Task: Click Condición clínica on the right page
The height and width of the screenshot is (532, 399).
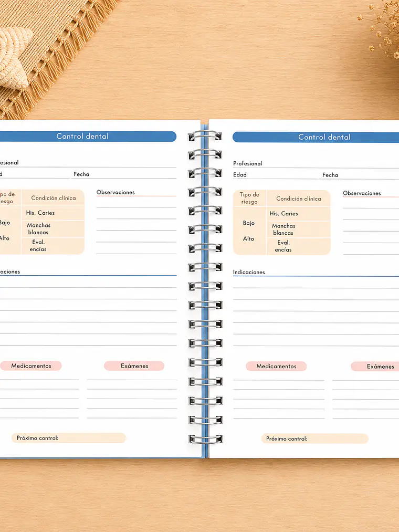Action: [299, 199]
